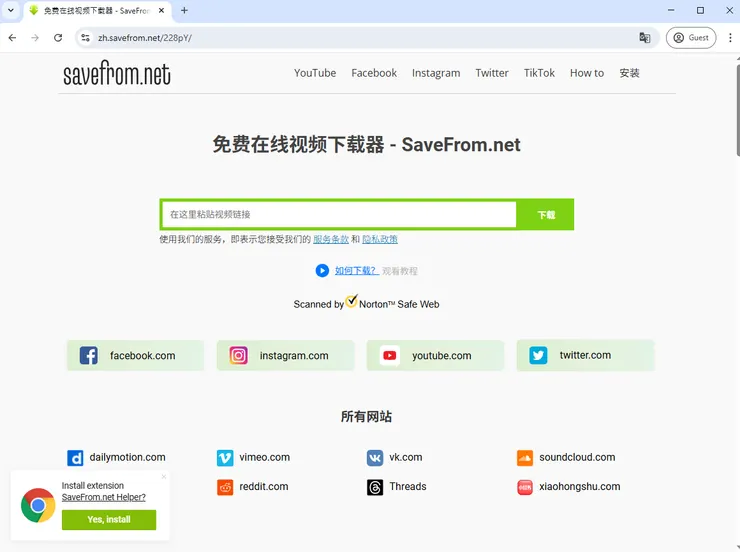Open the dailymotion.com link
The height and width of the screenshot is (552, 740).
[x=127, y=457]
